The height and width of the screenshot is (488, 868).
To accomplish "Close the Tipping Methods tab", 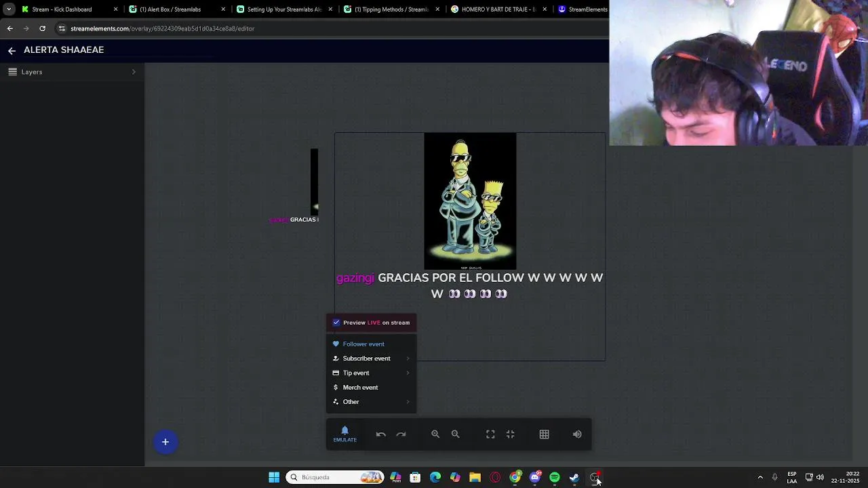I will pos(437,9).
